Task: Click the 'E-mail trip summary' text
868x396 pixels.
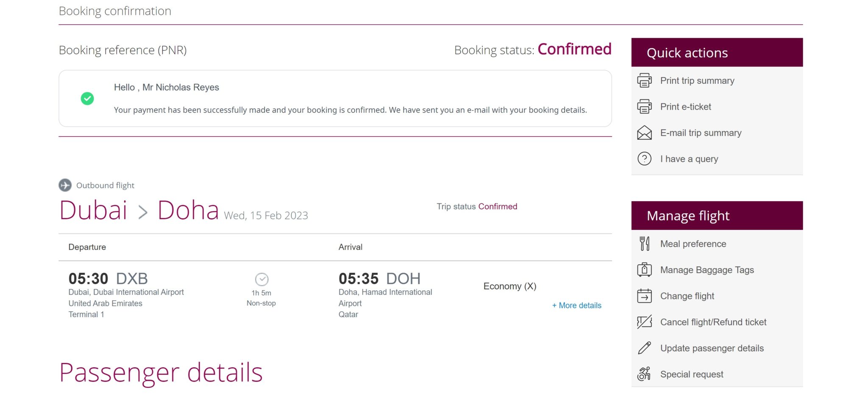Action: click(x=700, y=133)
